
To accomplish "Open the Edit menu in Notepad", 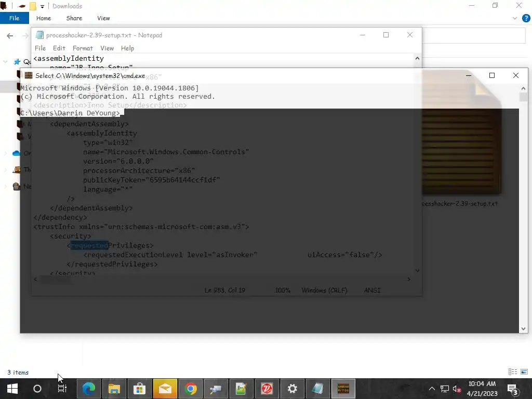I will tap(59, 48).
